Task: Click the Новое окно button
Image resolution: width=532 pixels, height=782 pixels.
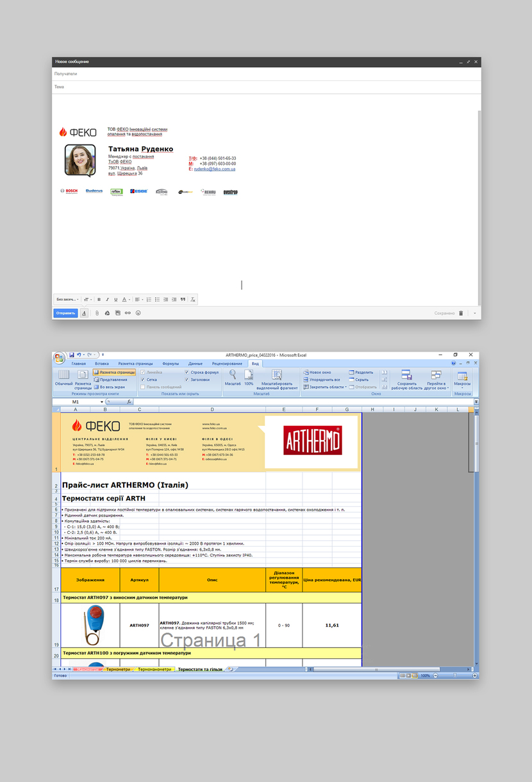Action: [x=317, y=372]
